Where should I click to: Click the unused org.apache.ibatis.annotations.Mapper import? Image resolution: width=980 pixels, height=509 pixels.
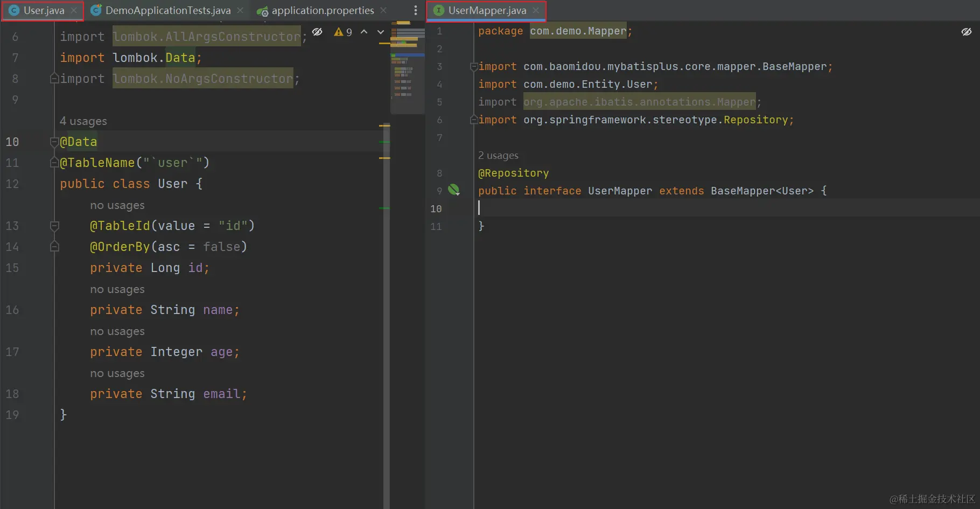pyautogui.click(x=640, y=102)
